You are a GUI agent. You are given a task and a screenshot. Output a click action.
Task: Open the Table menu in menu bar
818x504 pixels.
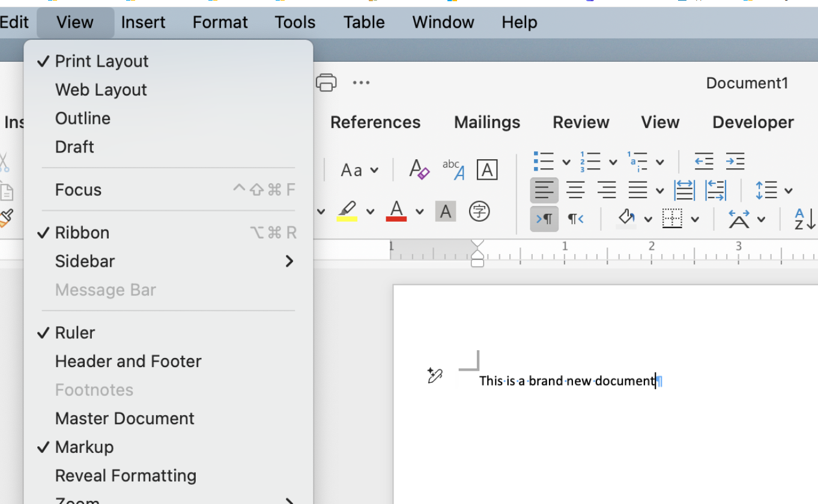tap(364, 23)
